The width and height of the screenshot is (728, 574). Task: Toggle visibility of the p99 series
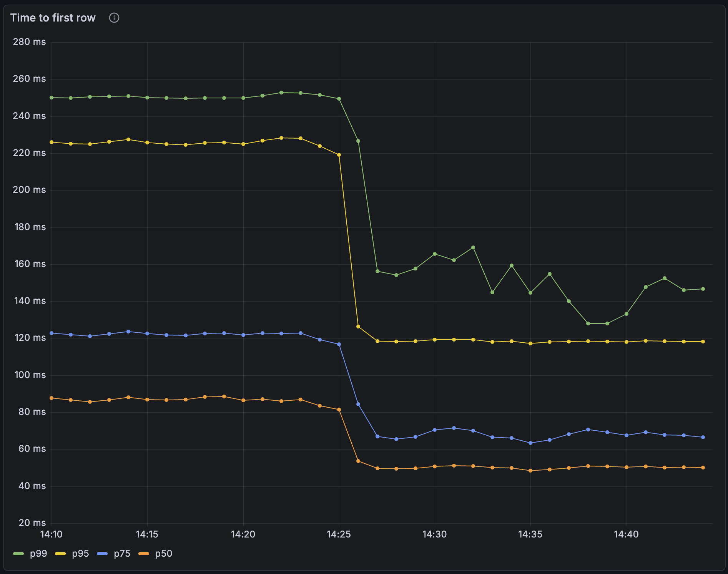(x=38, y=554)
